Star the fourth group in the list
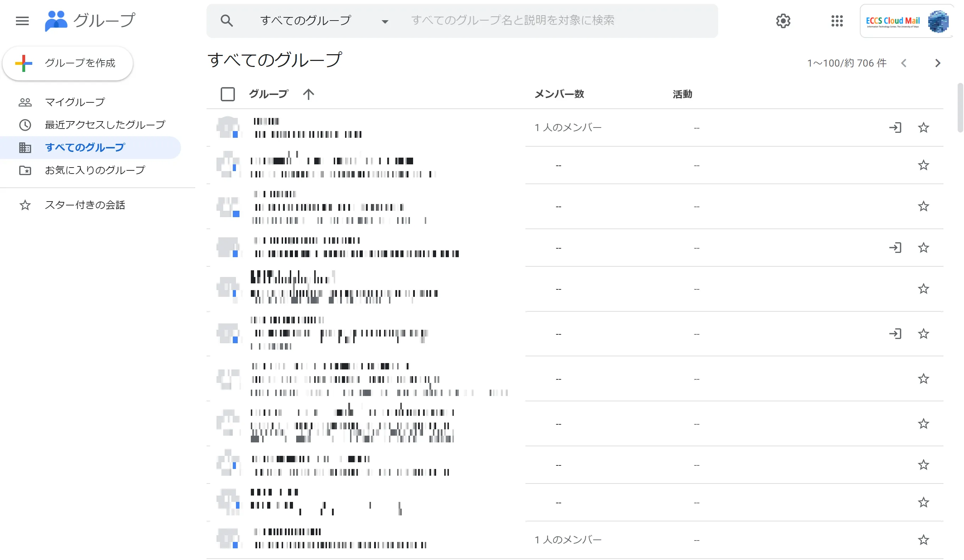The height and width of the screenshot is (560, 964). pos(923,248)
